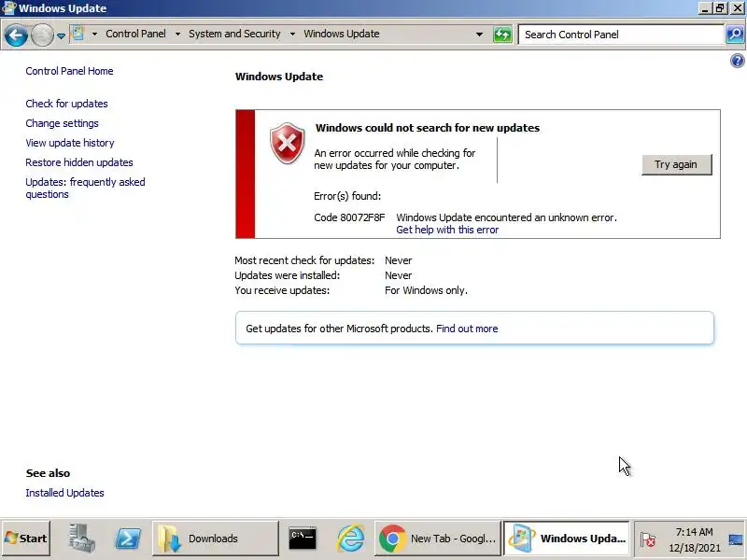
Task: Open Action Center flag tray icon
Action: tap(647, 539)
